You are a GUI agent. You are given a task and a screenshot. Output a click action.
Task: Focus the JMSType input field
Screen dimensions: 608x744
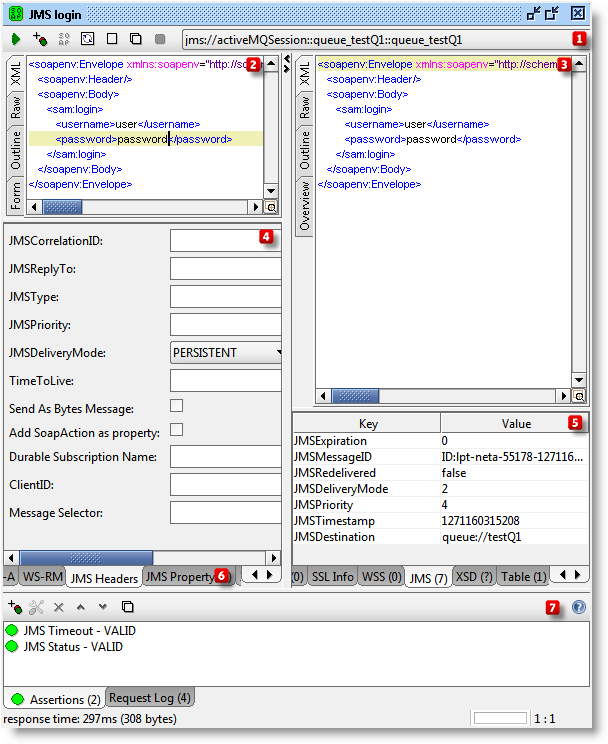point(226,297)
